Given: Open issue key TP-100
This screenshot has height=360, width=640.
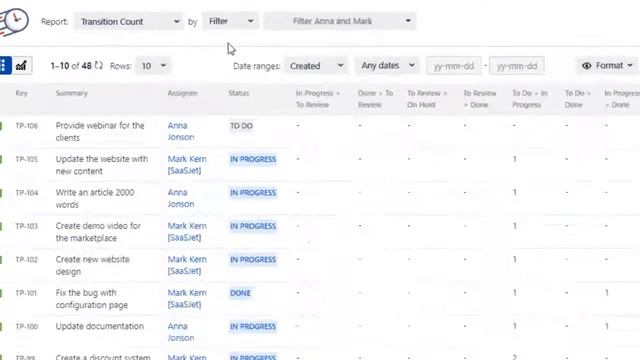Looking at the screenshot, I should tap(27, 327).
